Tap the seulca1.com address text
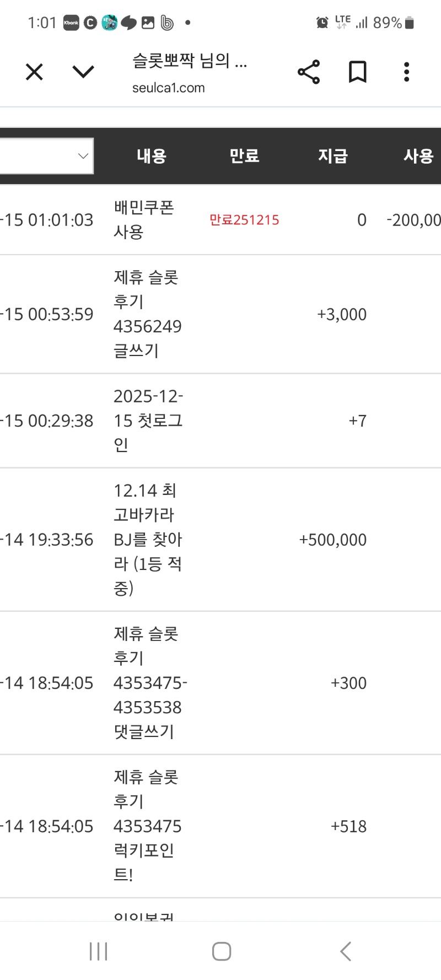 [169, 88]
